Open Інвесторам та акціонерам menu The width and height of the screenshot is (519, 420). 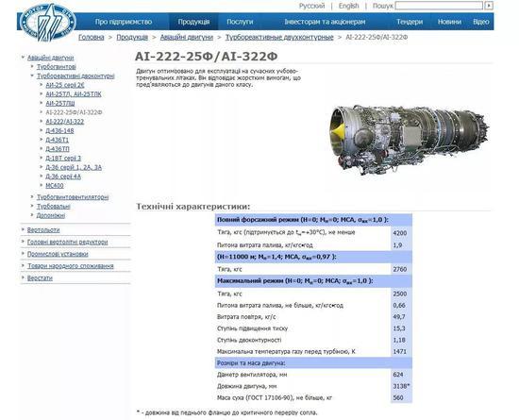click(325, 22)
